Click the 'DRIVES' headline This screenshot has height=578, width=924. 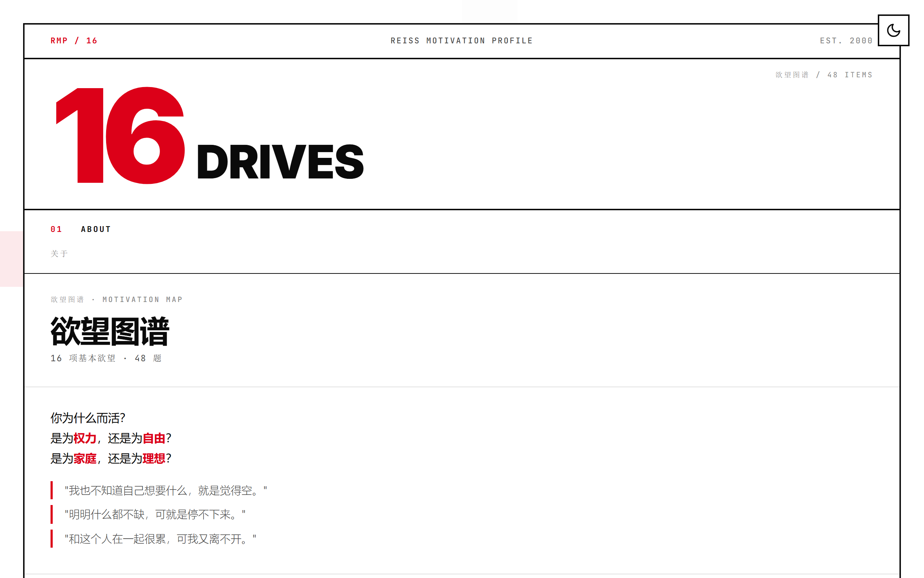point(280,161)
